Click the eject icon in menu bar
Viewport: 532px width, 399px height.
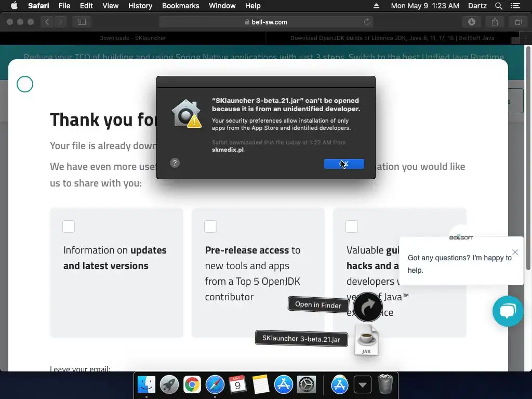(376, 6)
